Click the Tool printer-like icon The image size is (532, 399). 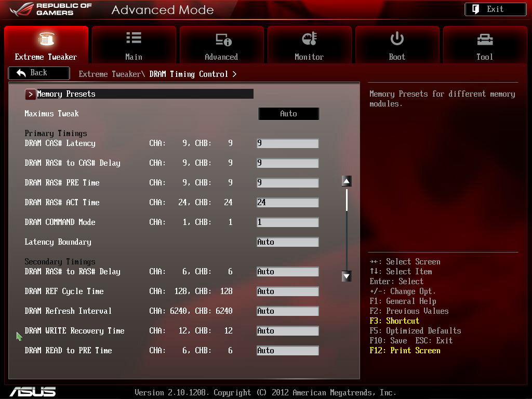485,39
